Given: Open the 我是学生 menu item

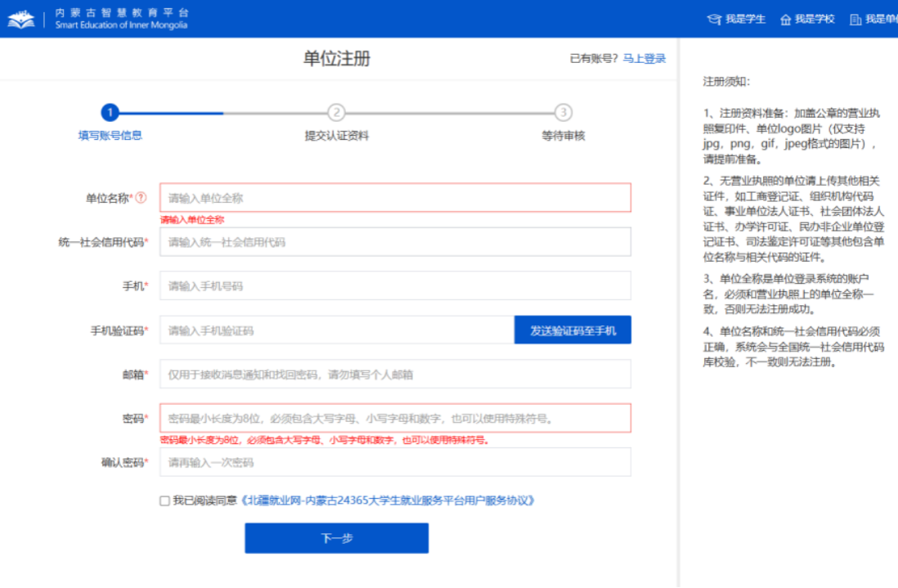Looking at the screenshot, I should 745,19.
